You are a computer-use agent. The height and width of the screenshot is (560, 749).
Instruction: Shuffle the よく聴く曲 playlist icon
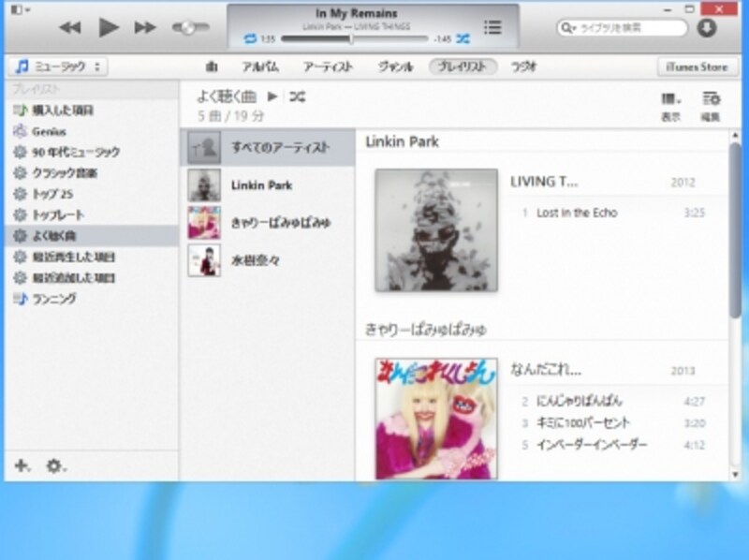click(297, 97)
